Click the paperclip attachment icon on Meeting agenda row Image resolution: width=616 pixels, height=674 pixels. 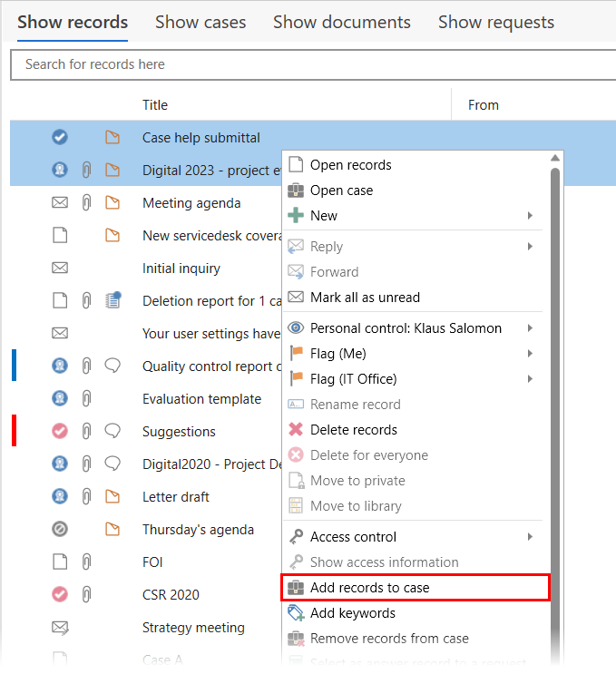(x=86, y=203)
